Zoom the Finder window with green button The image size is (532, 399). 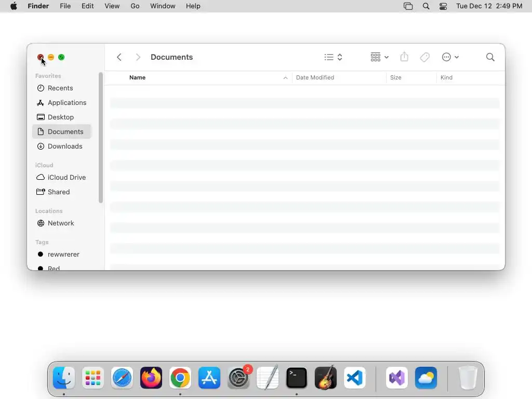click(61, 57)
